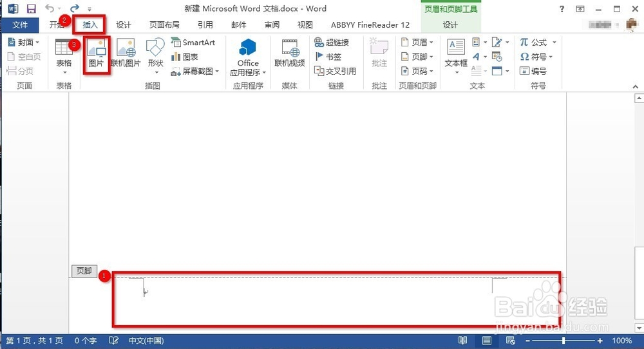The height and width of the screenshot is (349, 644).
Task: Open Office 应用程序 apps
Action: 248,57
